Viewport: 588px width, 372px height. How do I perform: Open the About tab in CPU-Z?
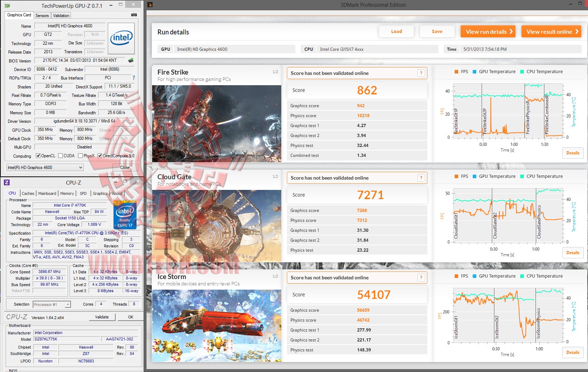click(x=117, y=193)
